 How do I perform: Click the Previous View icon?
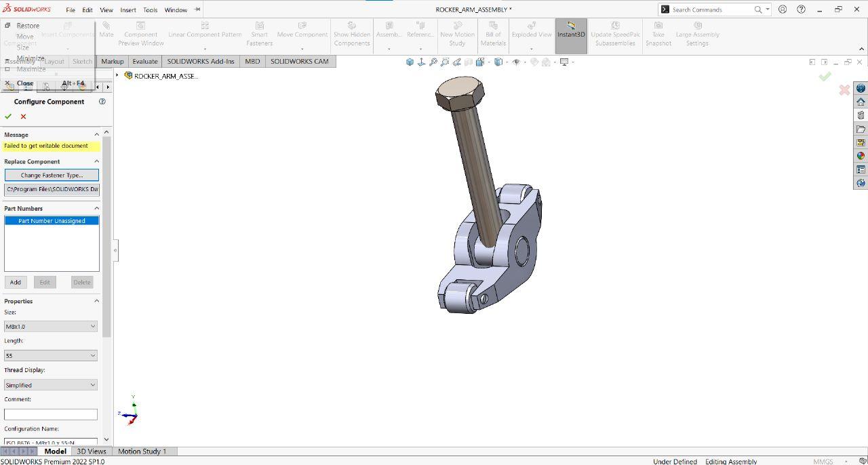point(456,62)
